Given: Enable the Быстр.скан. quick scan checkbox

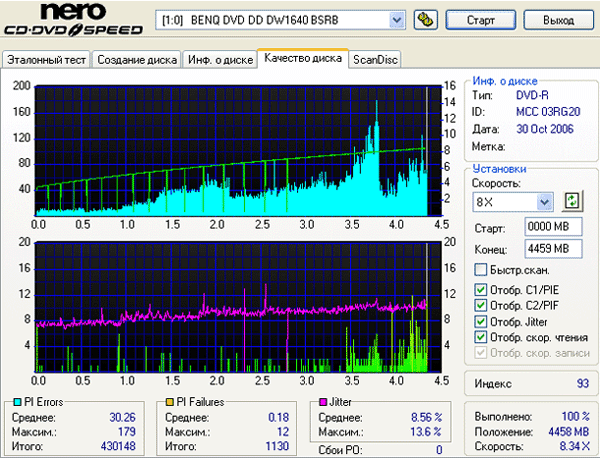Looking at the screenshot, I should 481,270.
